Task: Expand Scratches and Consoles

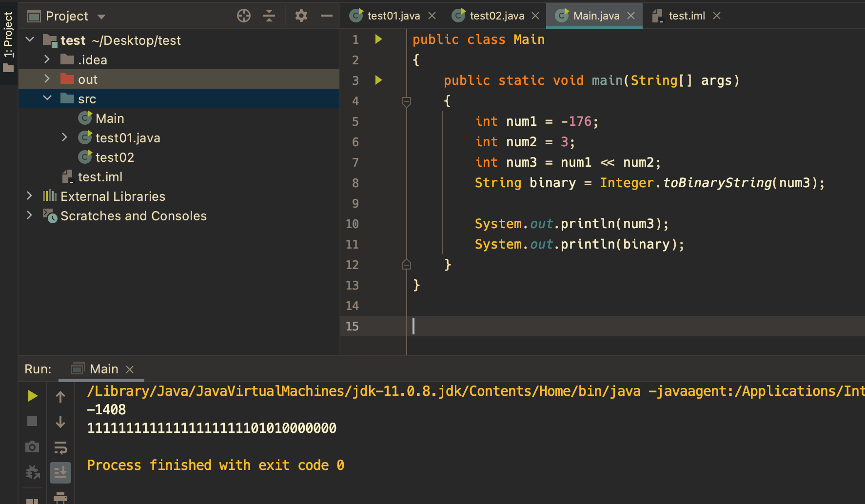Action: click(x=29, y=215)
